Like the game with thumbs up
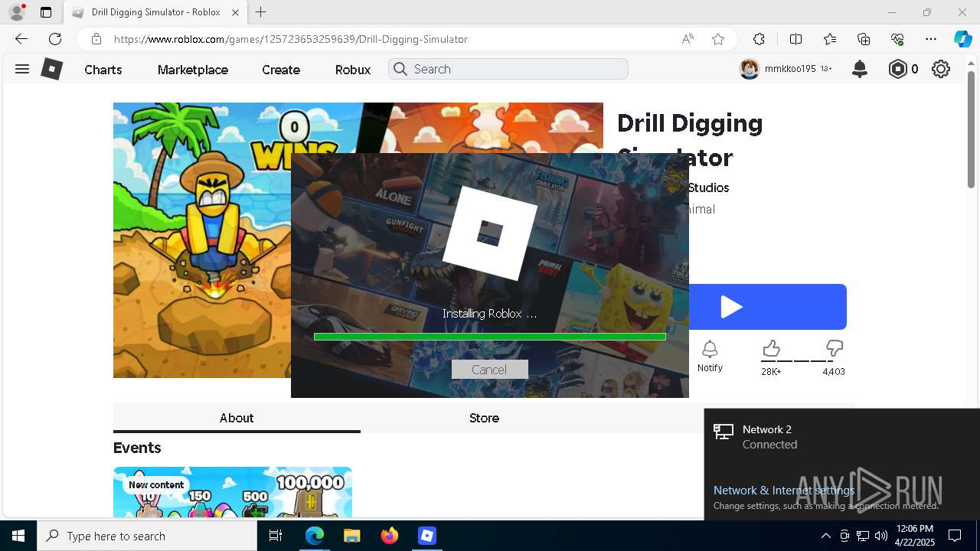 point(771,349)
